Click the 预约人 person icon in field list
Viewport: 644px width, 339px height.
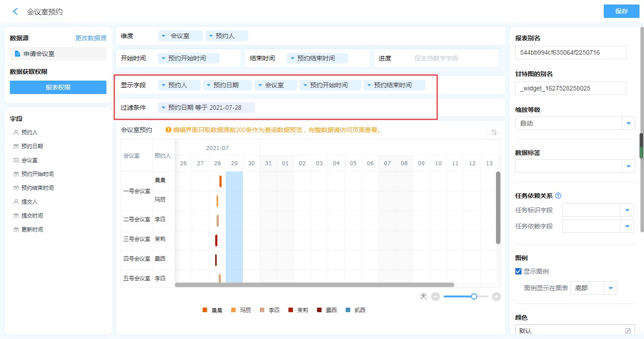(16, 133)
